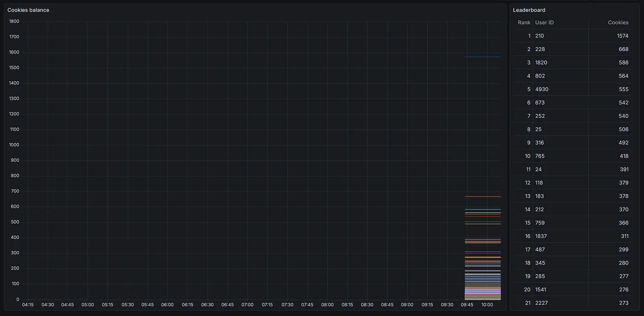
Task: Select User ID 1541 cell
Action: 560,289
